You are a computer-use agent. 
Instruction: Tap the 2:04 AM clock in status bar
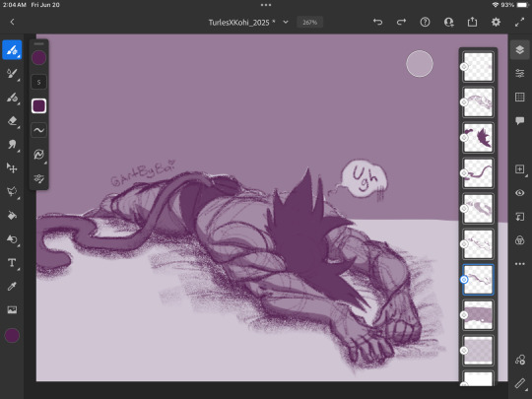click(x=15, y=5)
